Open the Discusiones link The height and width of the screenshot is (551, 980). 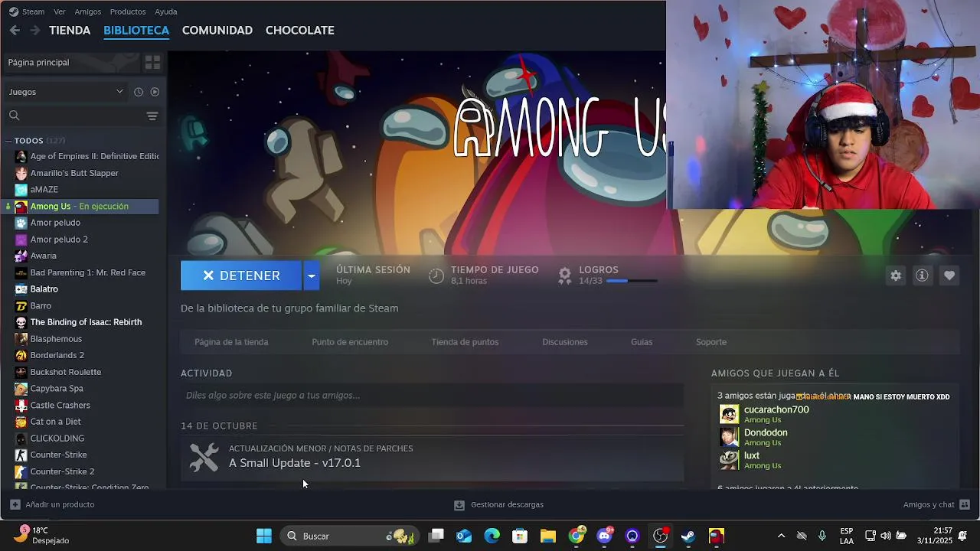pos(565,342)
